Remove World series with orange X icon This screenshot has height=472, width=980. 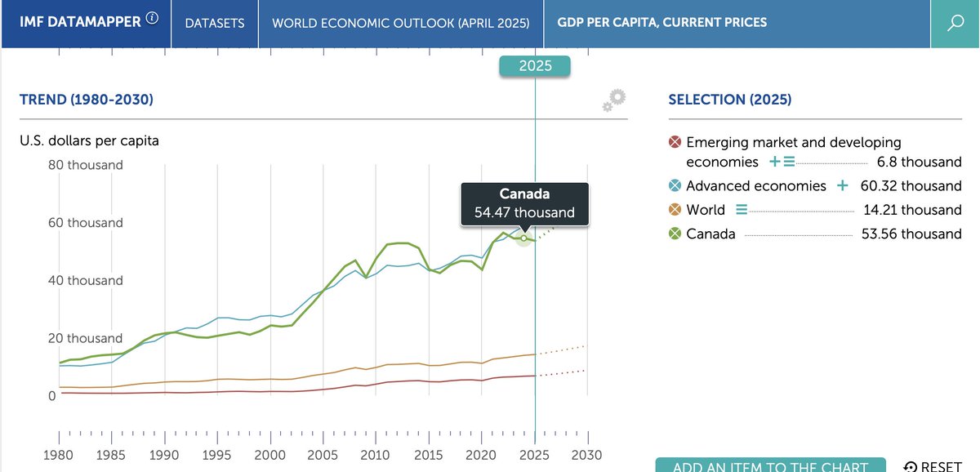675,210
